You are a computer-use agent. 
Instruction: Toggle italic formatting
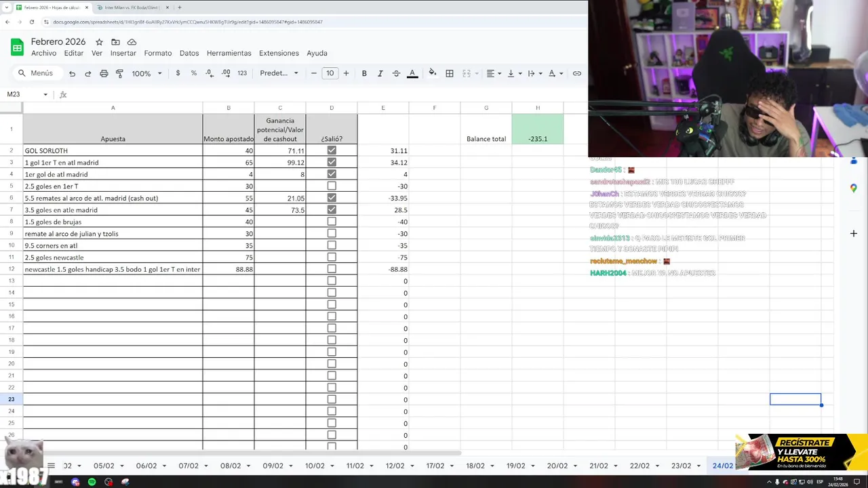click(380, 73)
